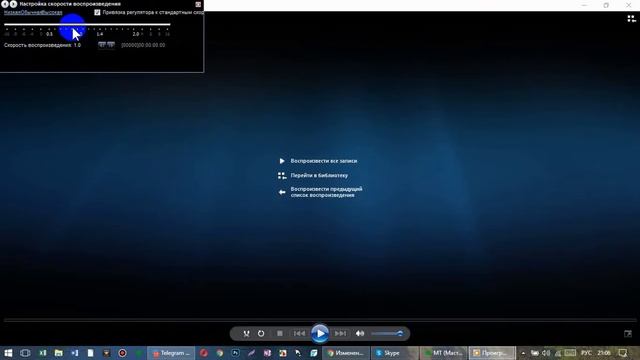Viewport: 640px width, 360px height.
Task: Switch to the Telegram taskbar window
Action: tap(171, 353)
